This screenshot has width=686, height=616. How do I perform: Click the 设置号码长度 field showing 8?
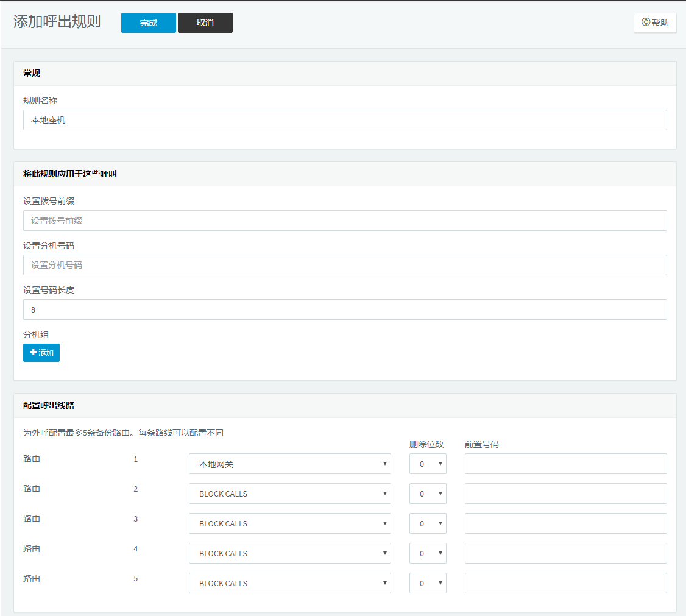click(345, 310)
